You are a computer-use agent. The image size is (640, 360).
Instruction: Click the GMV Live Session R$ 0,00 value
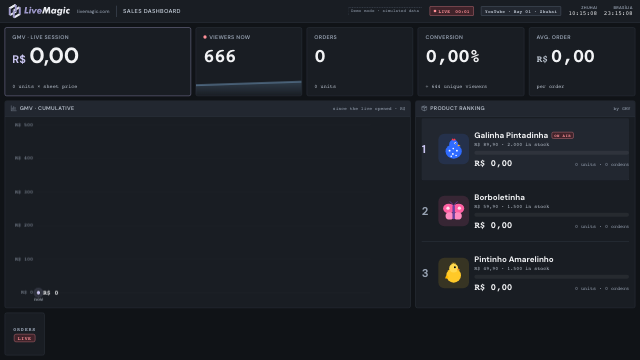(x=45, y=56)
